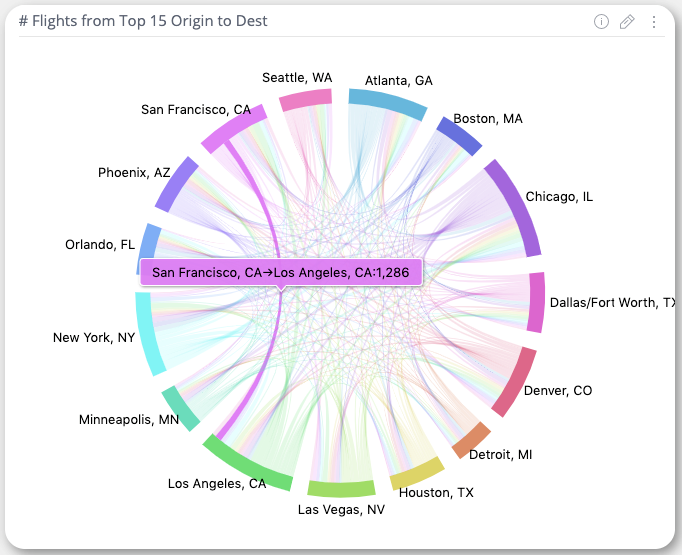Select the Phoenix, AZ arc segment
This screenshot has height=555, width=682.
pyautogui.click(x=177, y=184)
